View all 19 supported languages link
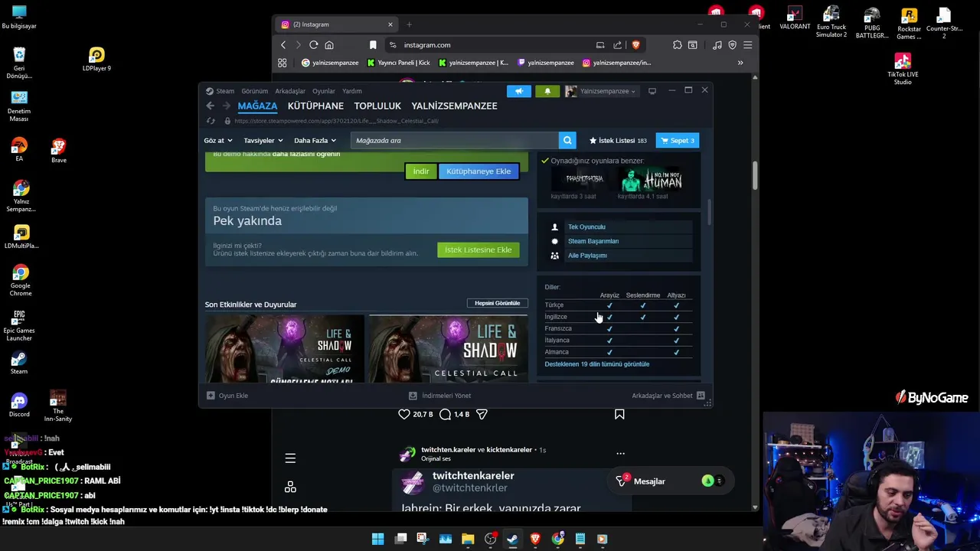 coord(596,364)
